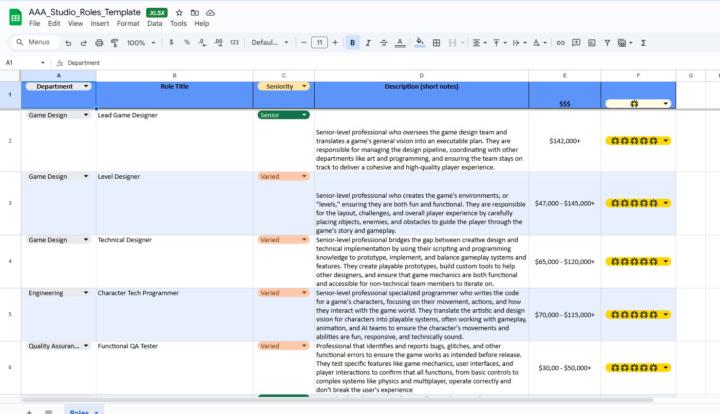Screen dimensions: 720x414
Task: Toggle Strikethrough formatting
Action: pos(384,43)
